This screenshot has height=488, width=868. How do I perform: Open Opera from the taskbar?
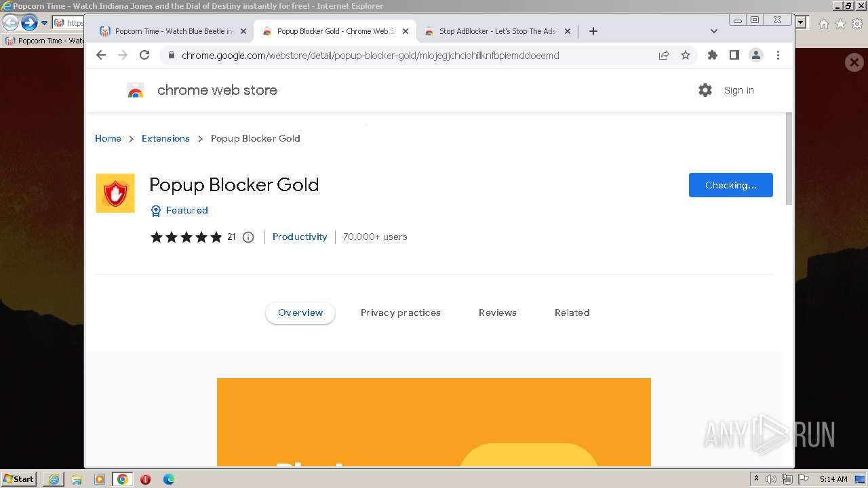(x=145, y=479)
